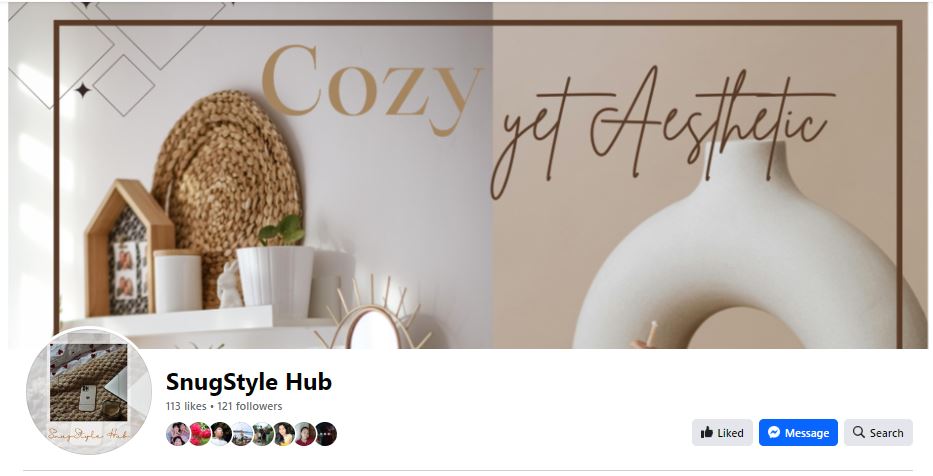The width and height of the screenshot is (933, 476).
Task: Open the follower avatar in red shirt
Action: [305, 434]
